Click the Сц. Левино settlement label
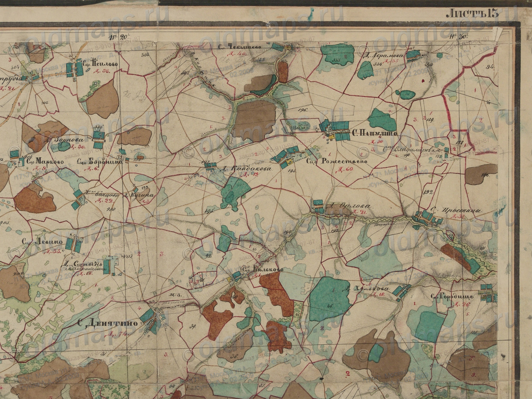The image size is (532, 399). click(43, 241)
